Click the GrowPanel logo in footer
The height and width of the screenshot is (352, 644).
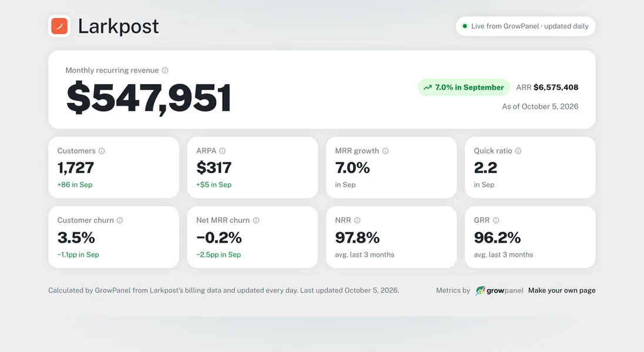(x=499, y=290)
